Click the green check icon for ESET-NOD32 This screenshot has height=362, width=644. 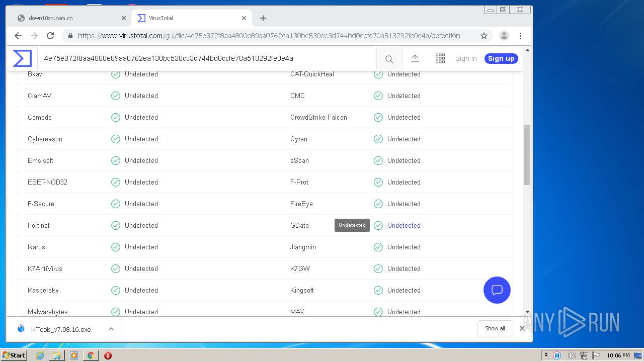click(116, 182)
